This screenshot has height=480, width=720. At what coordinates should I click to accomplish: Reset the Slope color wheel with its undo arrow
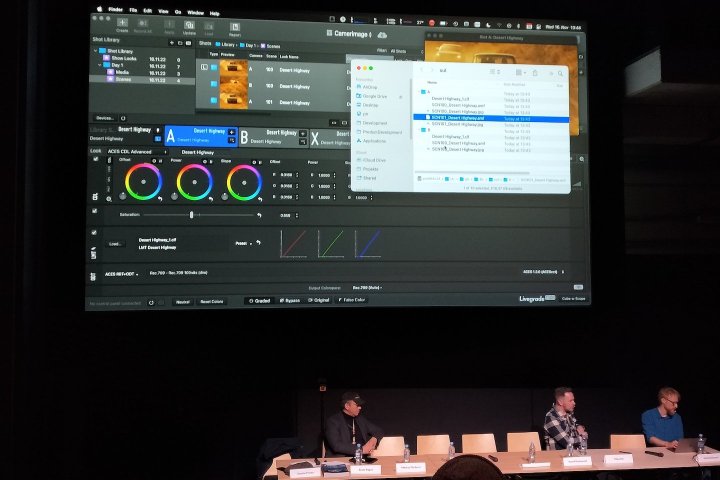[260, 199]
